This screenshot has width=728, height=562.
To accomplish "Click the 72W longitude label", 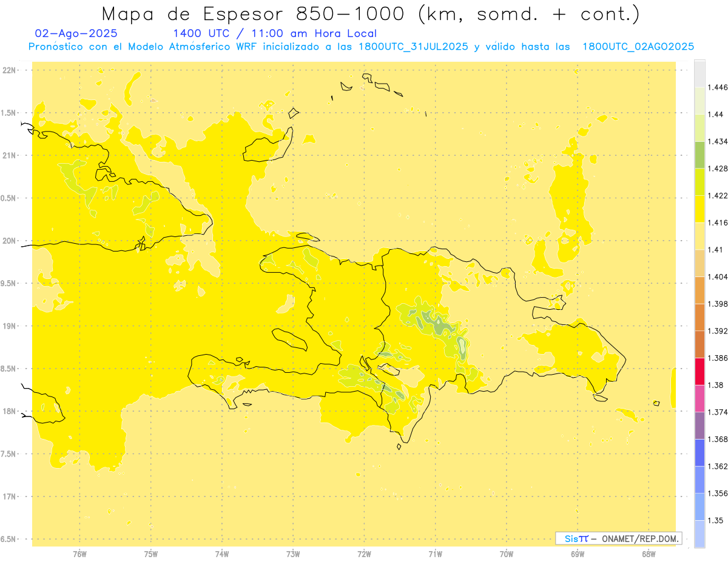I will 364,554.
